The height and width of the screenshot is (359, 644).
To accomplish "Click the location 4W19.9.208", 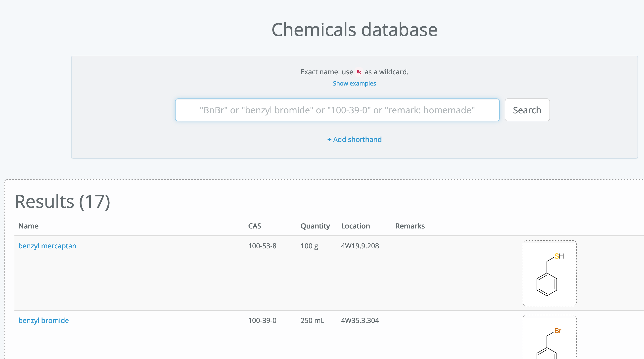I will (x=360, y=246).
